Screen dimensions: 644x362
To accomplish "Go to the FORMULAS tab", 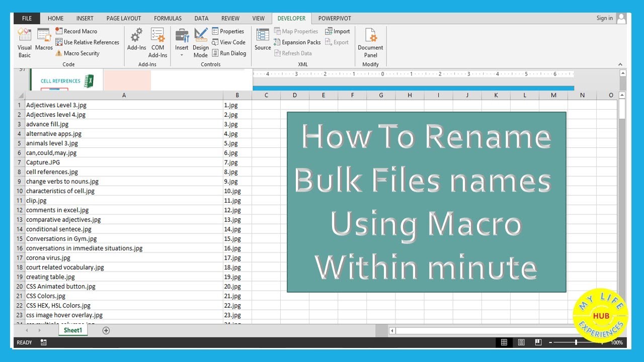I will (x=168, y=19).
